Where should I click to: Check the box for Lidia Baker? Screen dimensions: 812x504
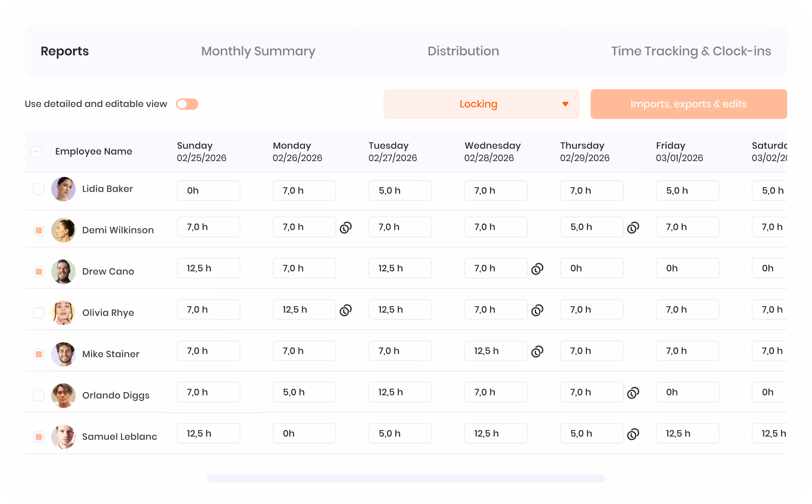[x=39, y=189]
